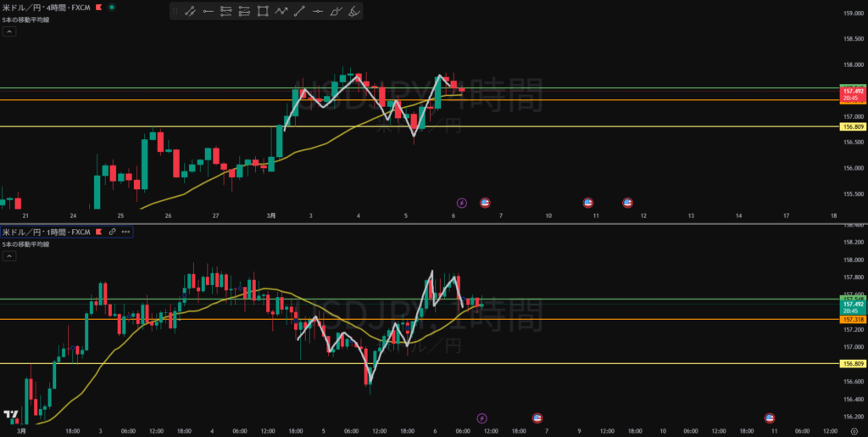Toggle the red flag on 4-hour chart

coord(99,7)
